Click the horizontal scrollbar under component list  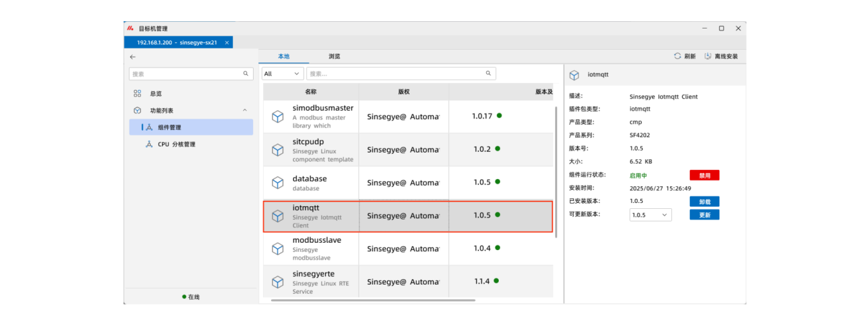373,300
